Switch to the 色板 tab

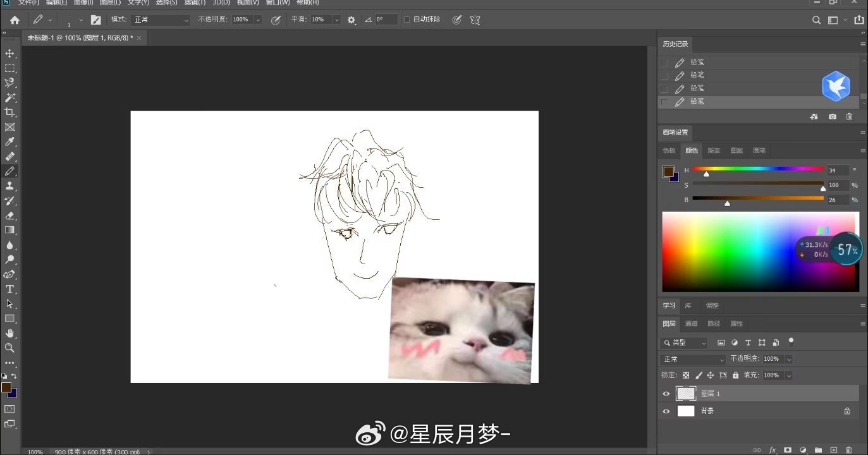click(x=669, y=150)
